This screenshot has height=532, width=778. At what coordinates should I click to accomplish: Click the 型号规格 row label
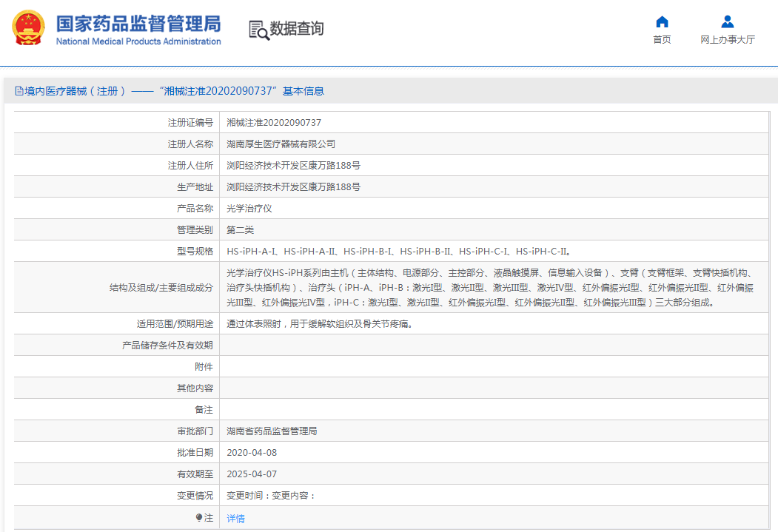pyautogui.click(x=195, y=252)
